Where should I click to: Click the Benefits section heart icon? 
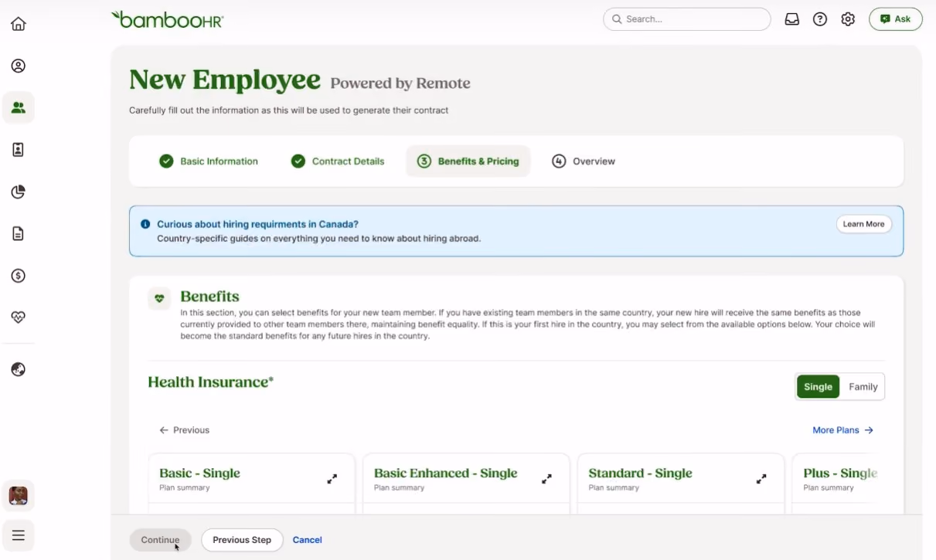coord(159,298)
